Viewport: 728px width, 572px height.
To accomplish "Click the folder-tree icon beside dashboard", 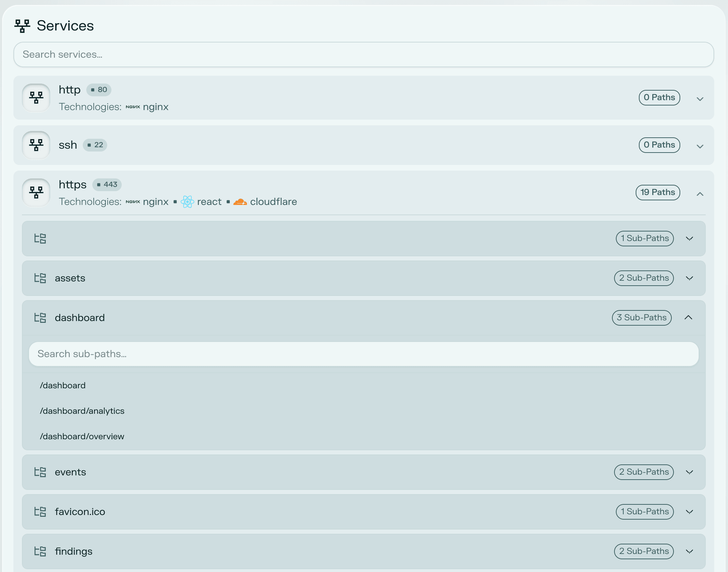I will (40, 318).
